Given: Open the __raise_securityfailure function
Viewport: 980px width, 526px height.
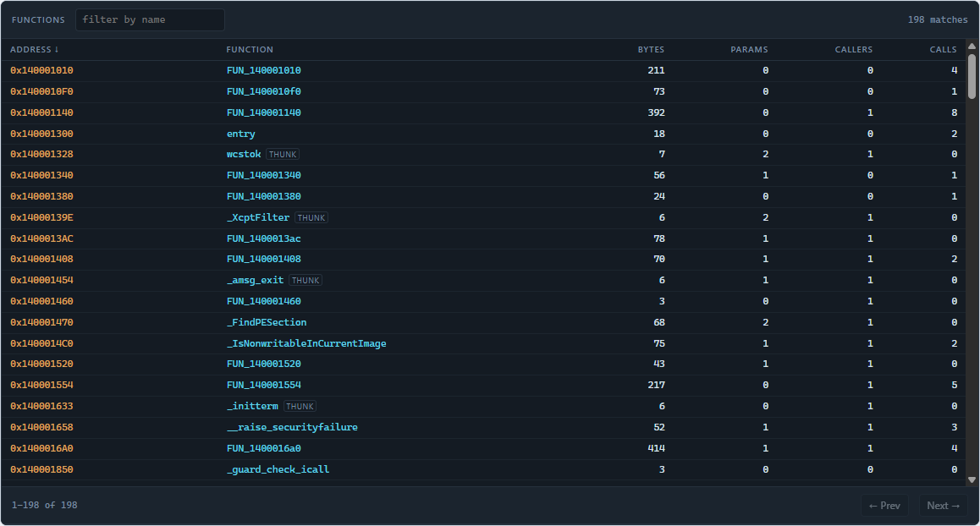Looking at the screenshot, I should coord(292,428).
